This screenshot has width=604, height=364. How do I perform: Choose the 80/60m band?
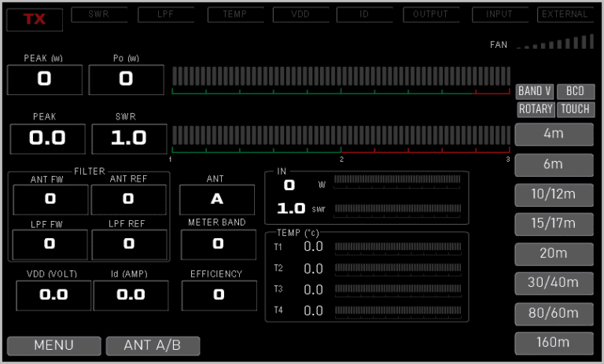tap(554, 314)
